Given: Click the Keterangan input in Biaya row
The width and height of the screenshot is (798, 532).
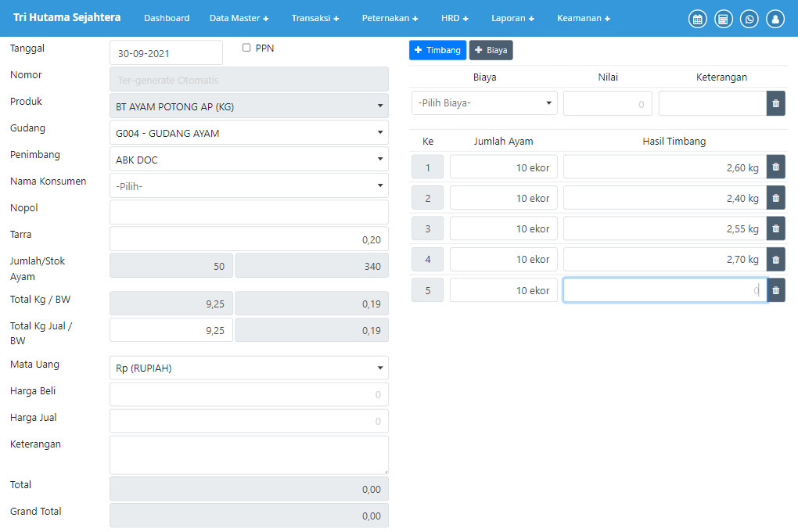Looking at the screenshot, I should tap(713, 103).
